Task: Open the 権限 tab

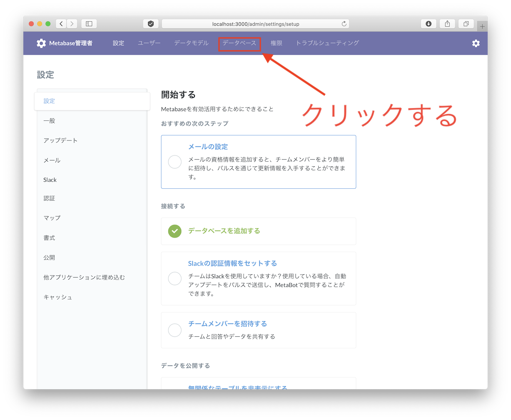Action: coord(276,43)
